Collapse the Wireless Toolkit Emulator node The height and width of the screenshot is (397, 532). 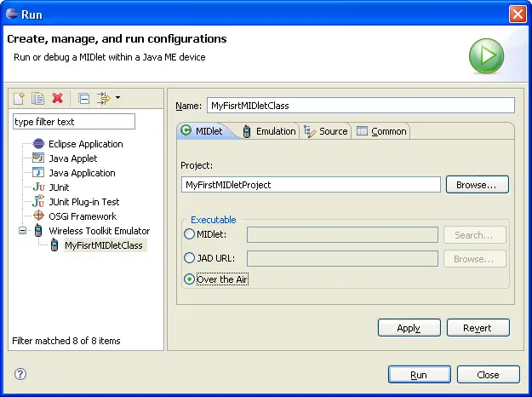(x=23, y=231)
